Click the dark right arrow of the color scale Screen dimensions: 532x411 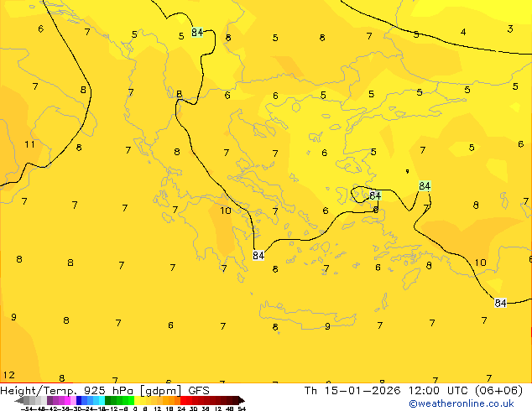coord(242,400)
